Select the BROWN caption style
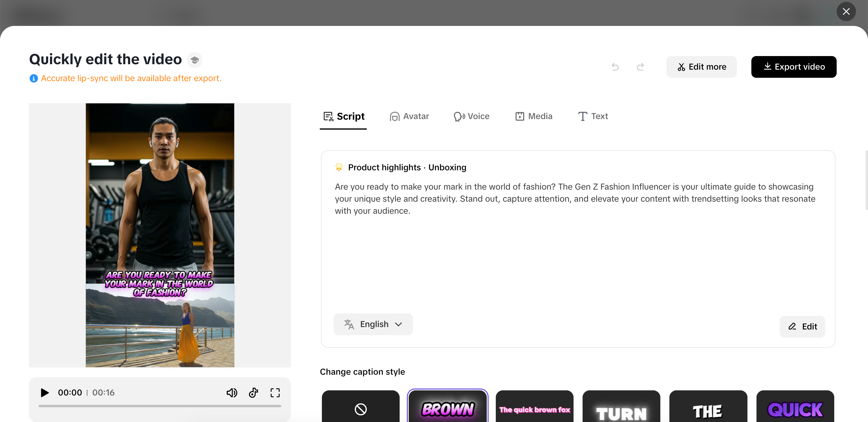 coord(448,408)
